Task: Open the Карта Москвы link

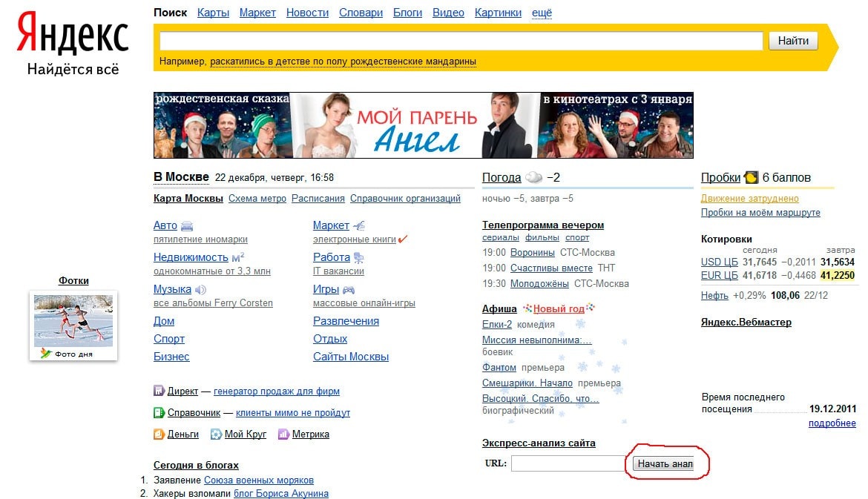Action: tap(188, 199)
